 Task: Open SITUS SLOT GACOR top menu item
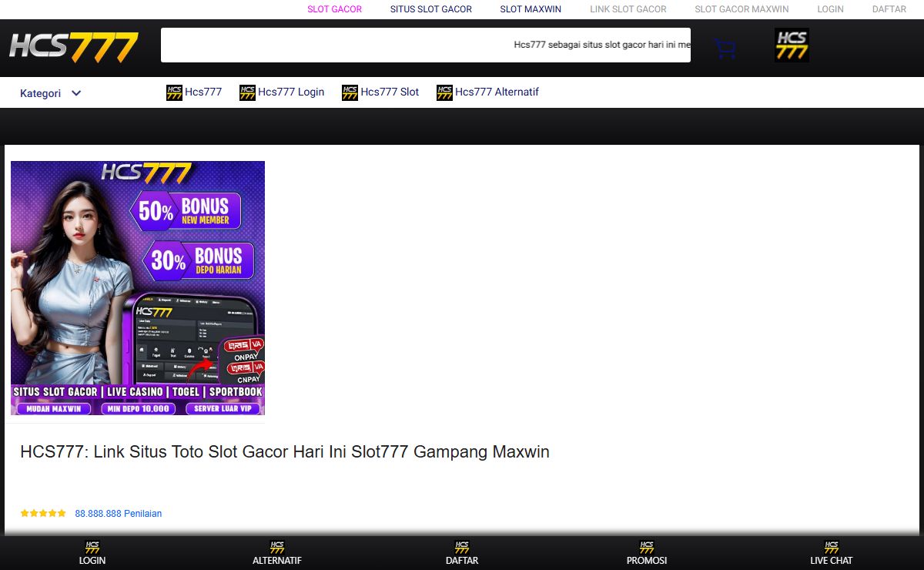431,9
